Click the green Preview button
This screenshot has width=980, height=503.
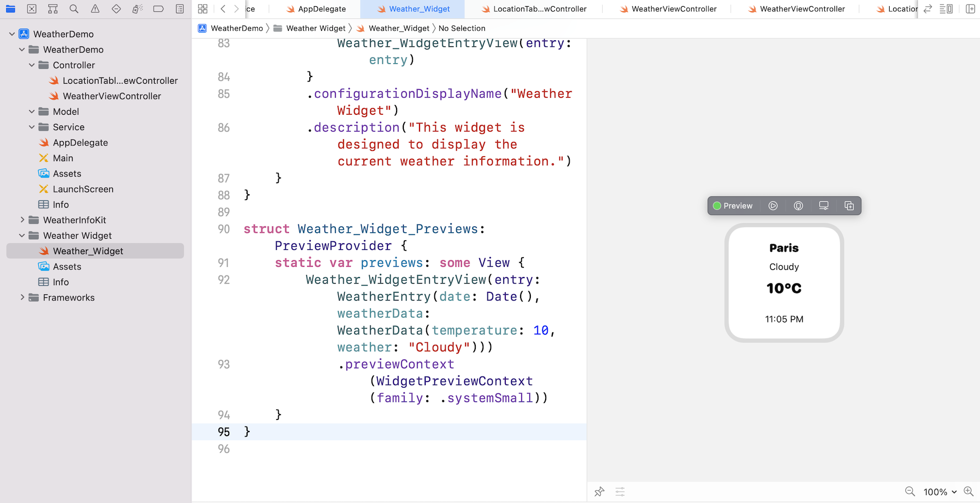(733, 206)
